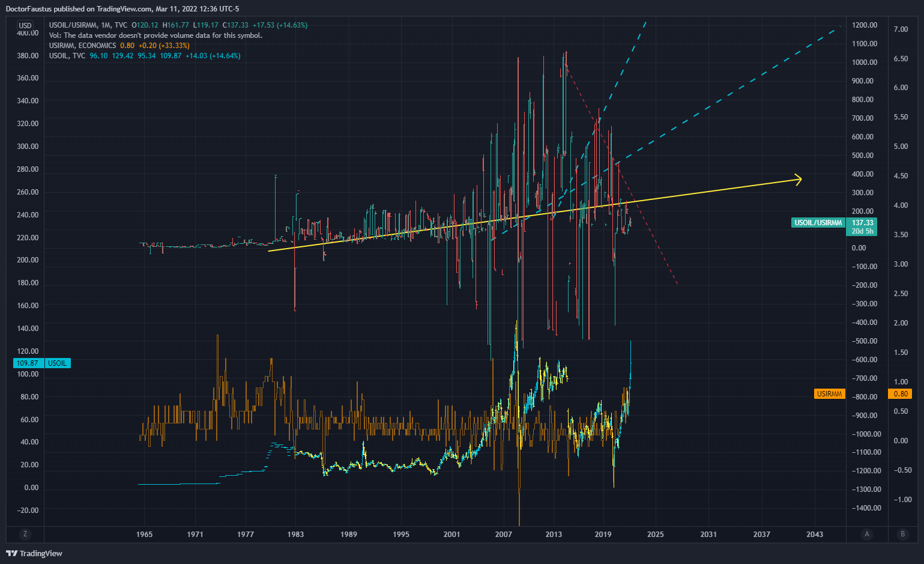Click the 2025 label on time axis
Screen dimensions: 924x564
point(656,534)
